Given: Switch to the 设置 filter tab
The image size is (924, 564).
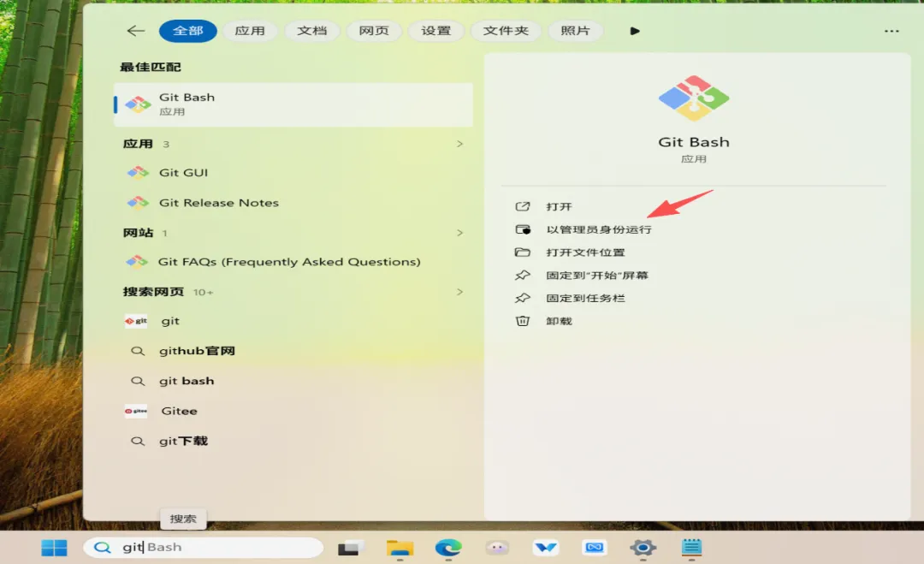Looking at the screenshot, I should [436, 31].
